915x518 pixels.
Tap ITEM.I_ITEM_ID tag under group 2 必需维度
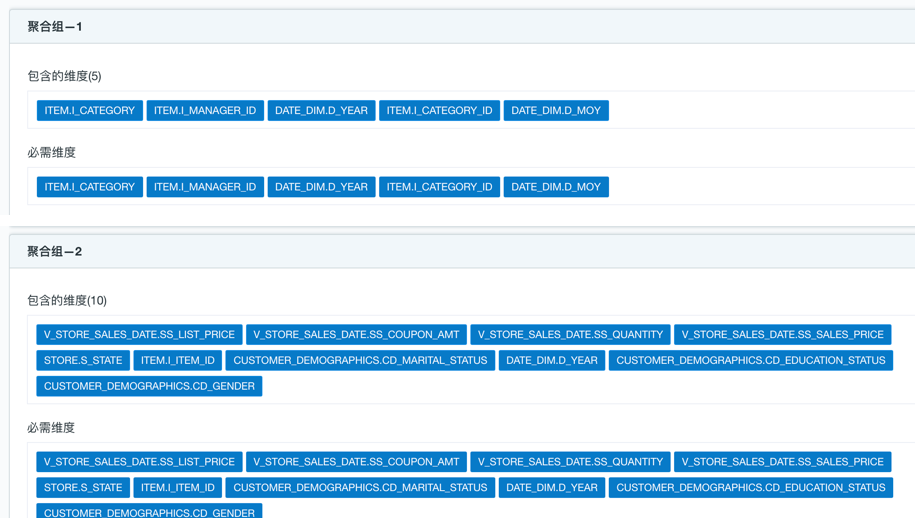click(x=178, y=487)
